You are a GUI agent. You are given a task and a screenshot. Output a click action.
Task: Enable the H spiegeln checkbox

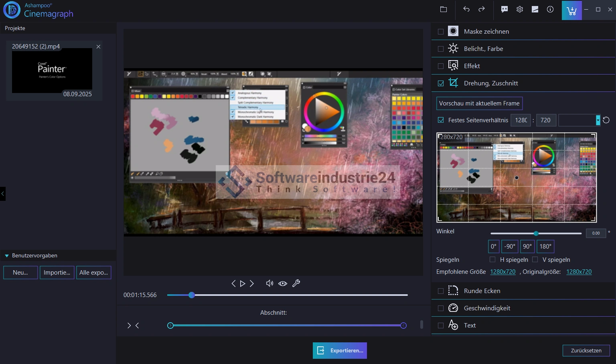(x=492, y=260)
